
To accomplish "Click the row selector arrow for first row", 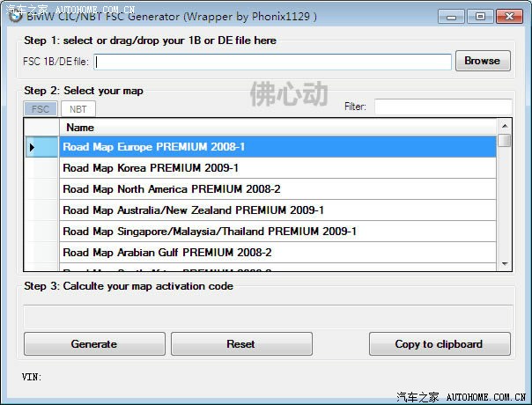I will pyautogui.click(x=33, y=147).
